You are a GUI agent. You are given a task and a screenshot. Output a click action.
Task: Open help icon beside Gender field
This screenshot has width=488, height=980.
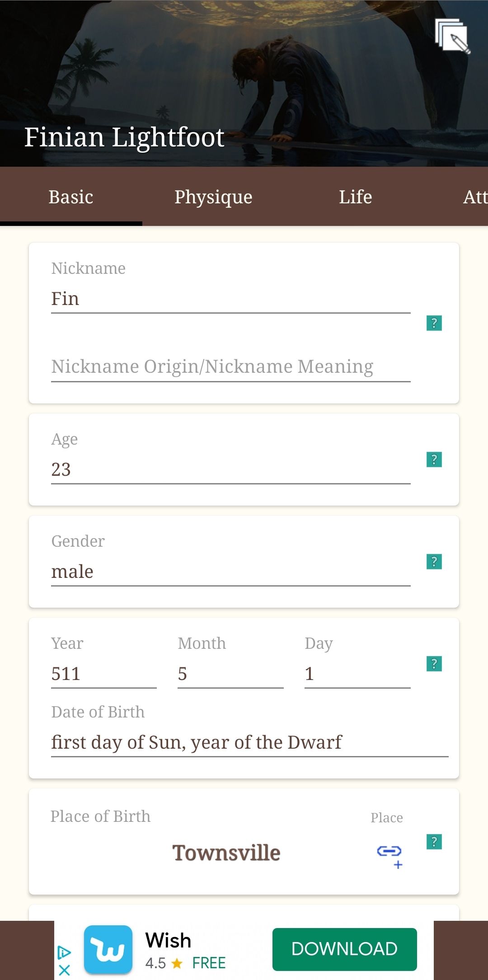pyautogui.click(x=434, y=562)
